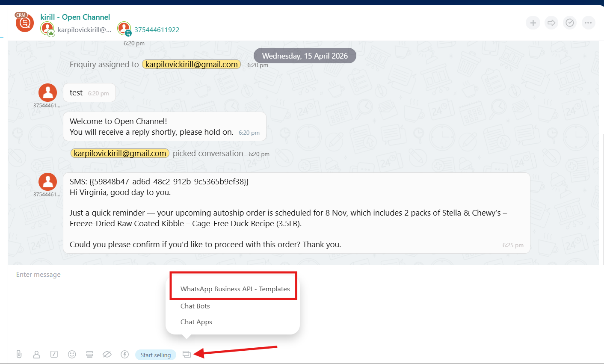
Task: Click the kirill - Open Channel title
Action: [x=75, y=17]
